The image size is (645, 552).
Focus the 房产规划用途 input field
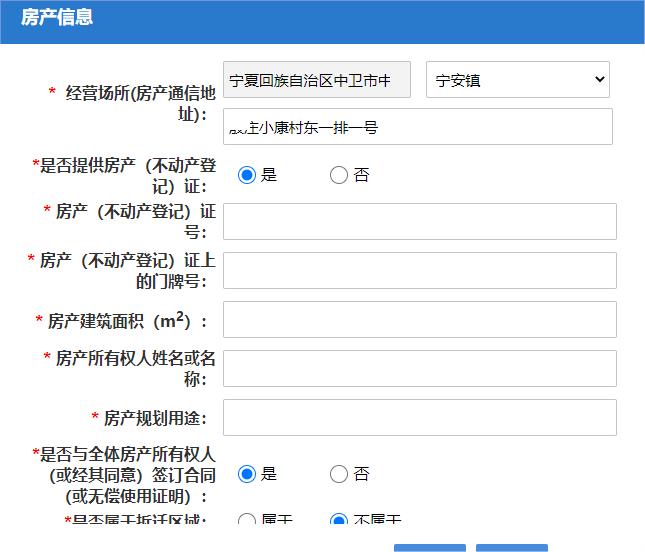[x=419, y=417]
